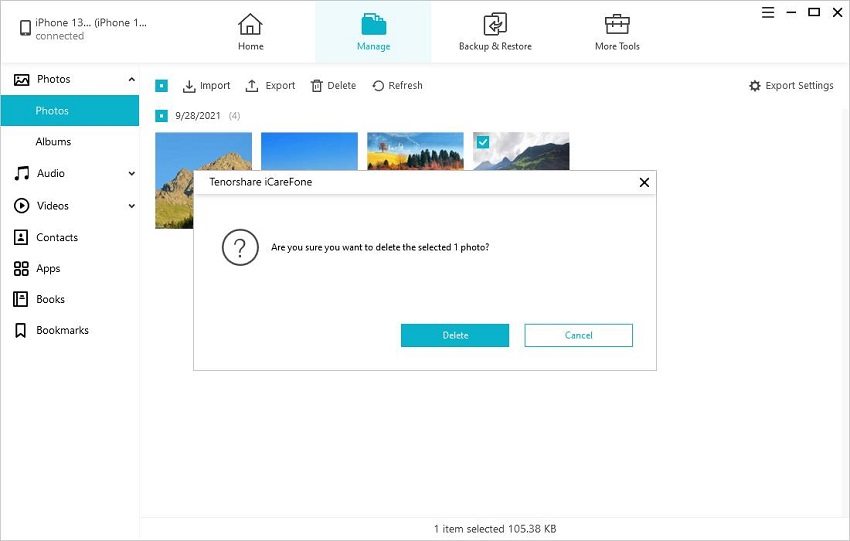Viewport: 850px width, 541px height.
Task: Minimize the iCareFone window
Action: [791, 12]
